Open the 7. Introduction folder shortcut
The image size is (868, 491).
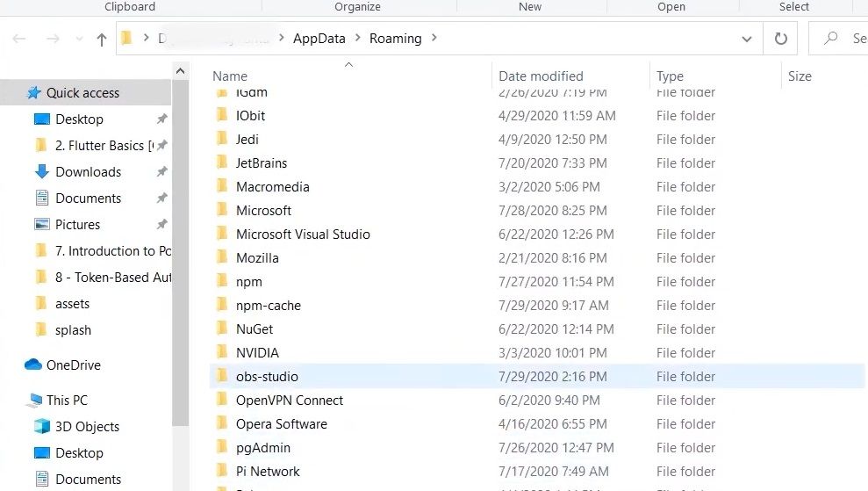coord(113,251)
